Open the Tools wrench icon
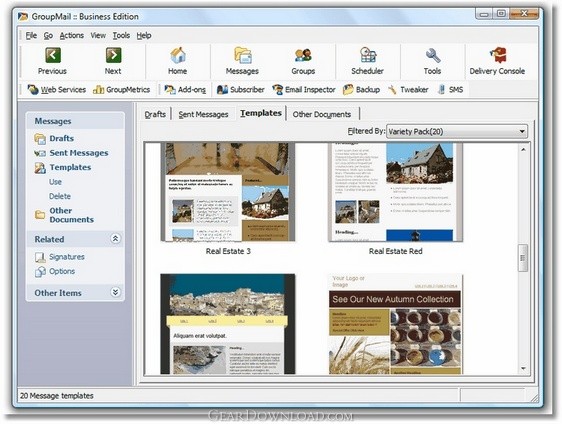 pyautogui.click(x=433, y=56)
